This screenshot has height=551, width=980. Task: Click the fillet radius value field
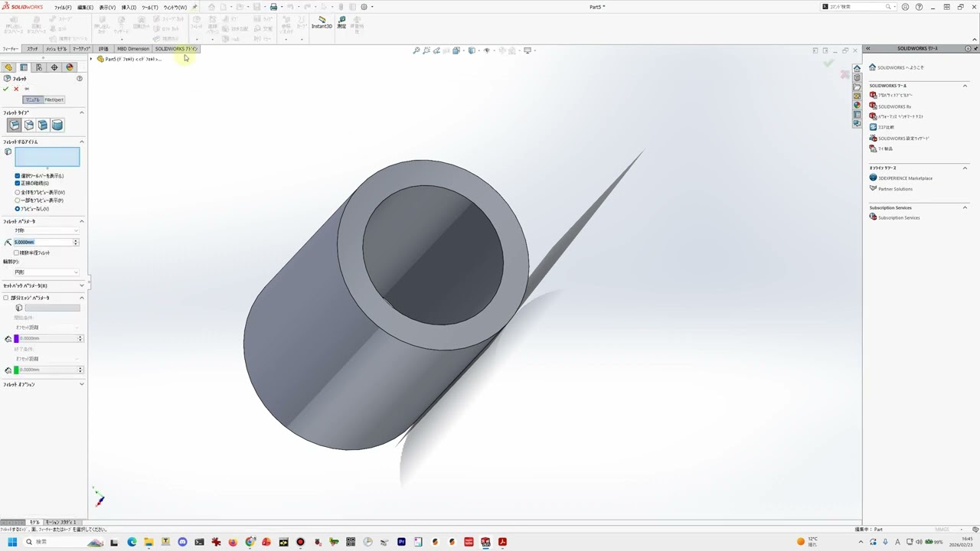[x=43, y=242]
